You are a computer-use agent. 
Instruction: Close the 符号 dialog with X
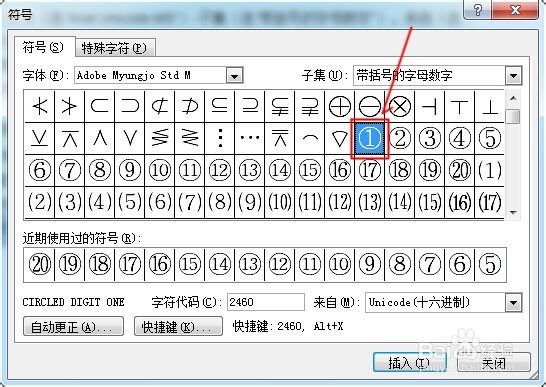pyautogui.click(x=515, y=10)
